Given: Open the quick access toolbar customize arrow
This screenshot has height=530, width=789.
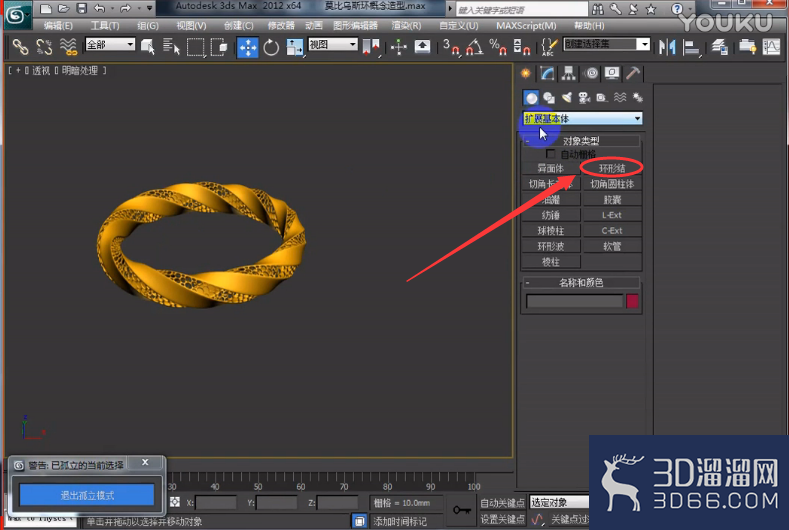Looking at the screenshot, I should [149, 9].
